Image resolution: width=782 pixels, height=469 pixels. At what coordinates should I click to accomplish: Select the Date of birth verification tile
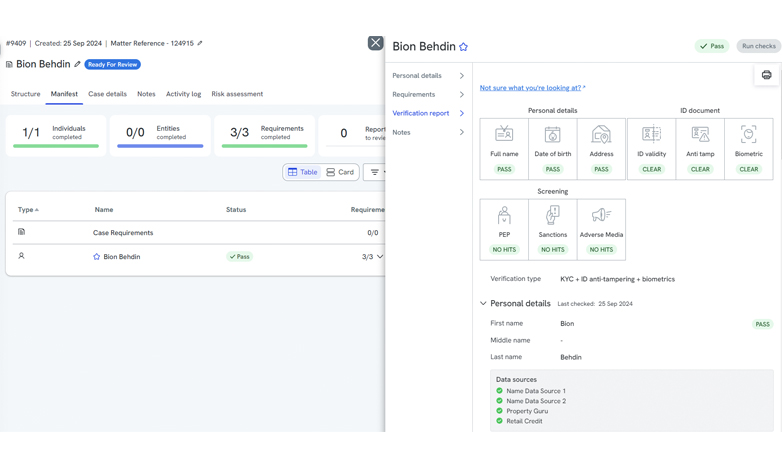pyautogui.click(x=552, y=149)
